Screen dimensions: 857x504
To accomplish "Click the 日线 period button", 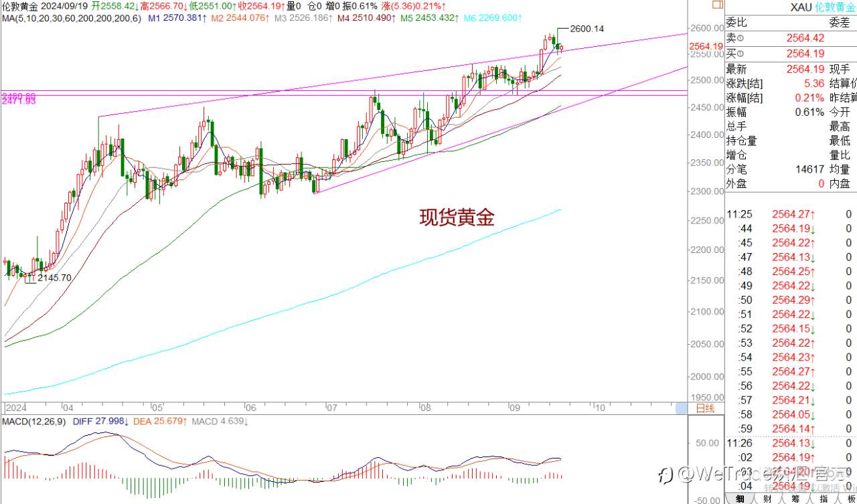I will tap(705, 408).
